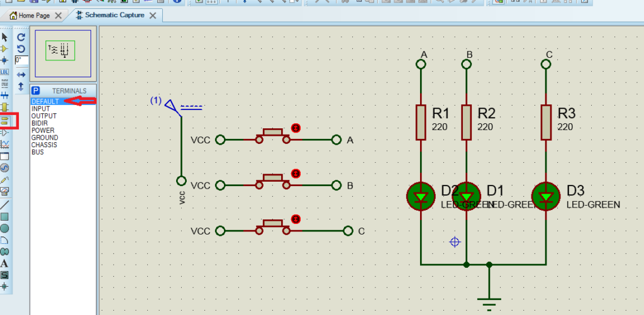
Task: Click the rotation angle input field
Action: point(21,60)
